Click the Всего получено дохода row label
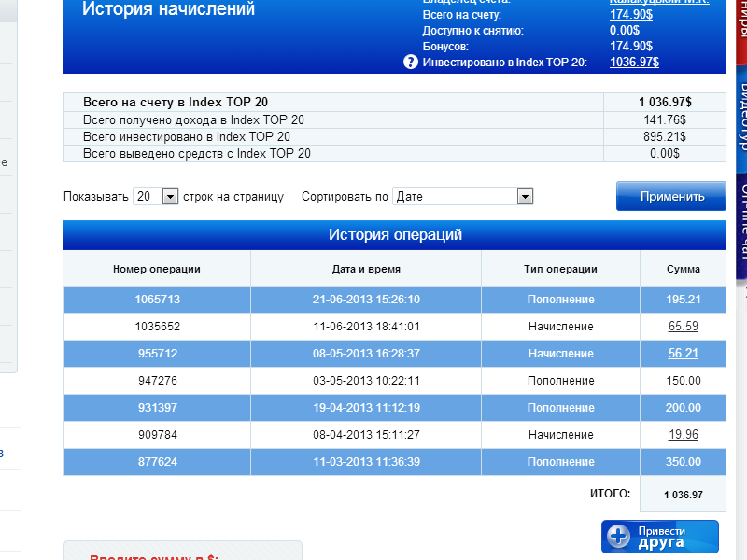This screenshot has width=747, height=560. pos(193,120)
